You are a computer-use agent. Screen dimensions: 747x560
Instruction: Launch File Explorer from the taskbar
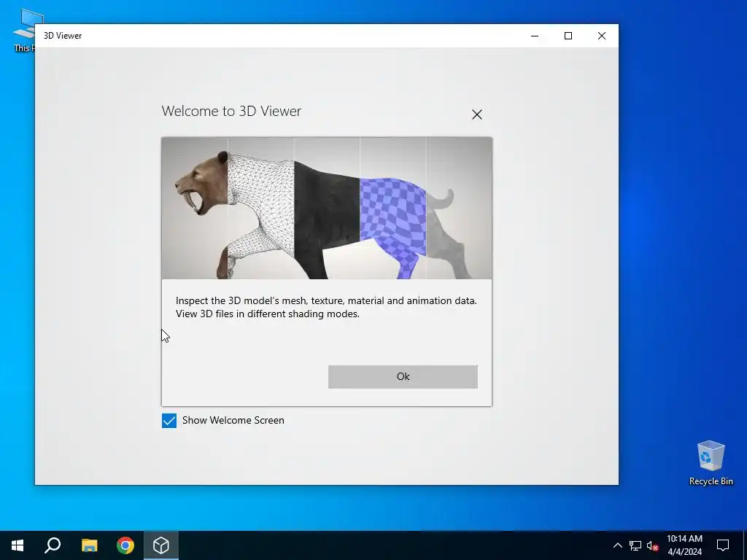pos(89,545)
